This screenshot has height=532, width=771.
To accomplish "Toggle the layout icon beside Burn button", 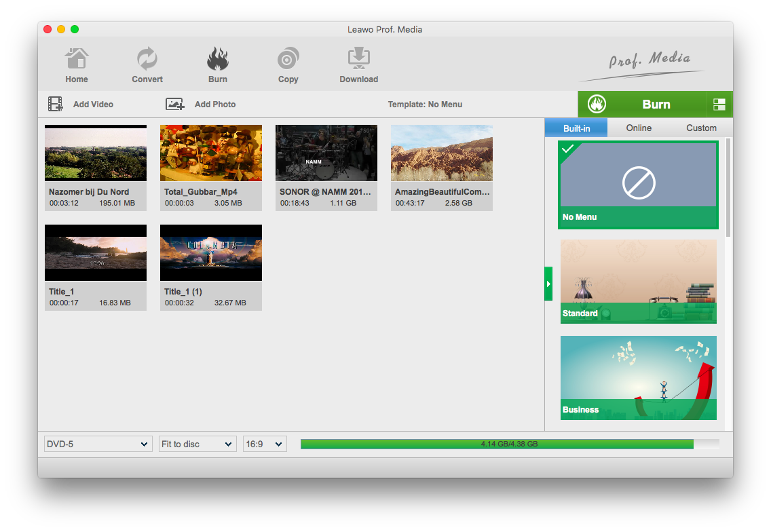I will pyautogui.click(x=719, y=104).
